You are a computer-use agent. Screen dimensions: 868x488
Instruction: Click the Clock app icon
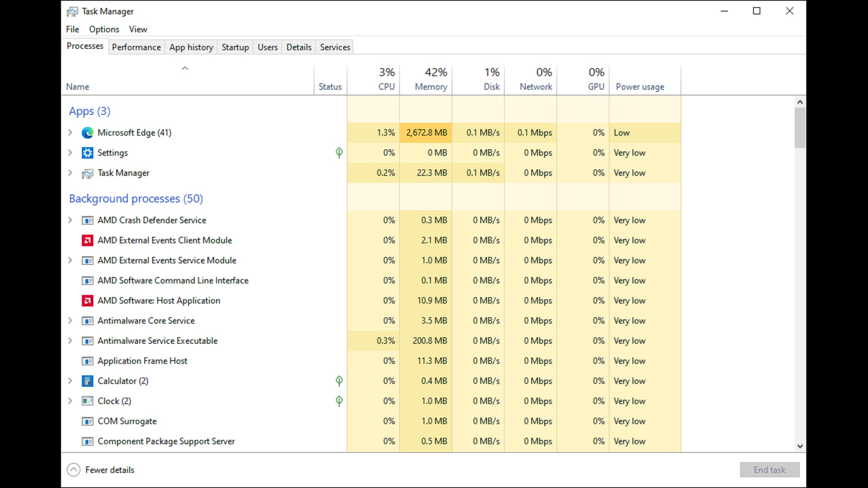point(87,401)
